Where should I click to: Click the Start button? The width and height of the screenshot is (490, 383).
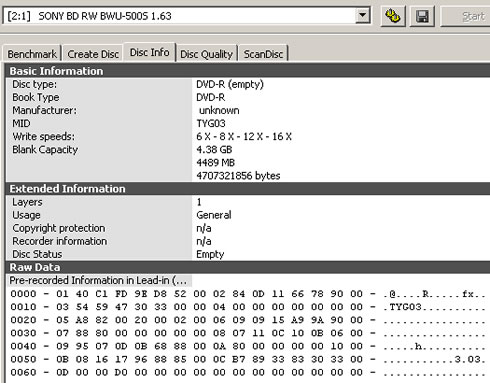[x=466, y=16]
